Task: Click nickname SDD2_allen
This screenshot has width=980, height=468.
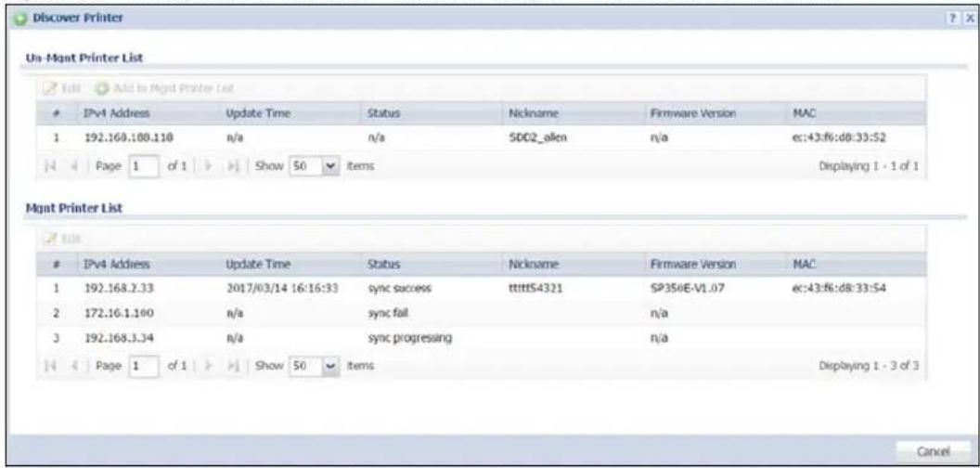Action: click(538, 138)
